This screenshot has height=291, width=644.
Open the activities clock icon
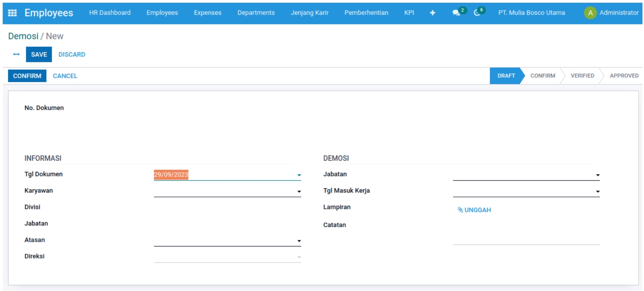coord(477,13)
